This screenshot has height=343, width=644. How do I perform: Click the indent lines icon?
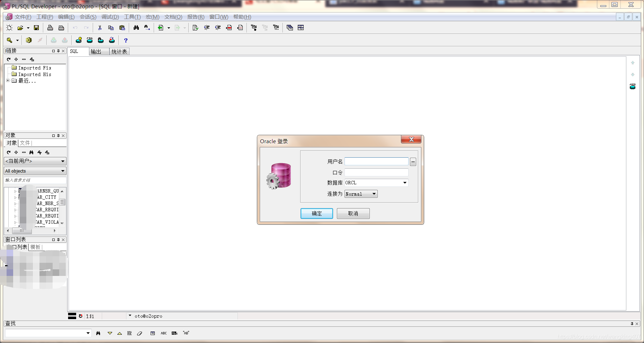[207, 28]
